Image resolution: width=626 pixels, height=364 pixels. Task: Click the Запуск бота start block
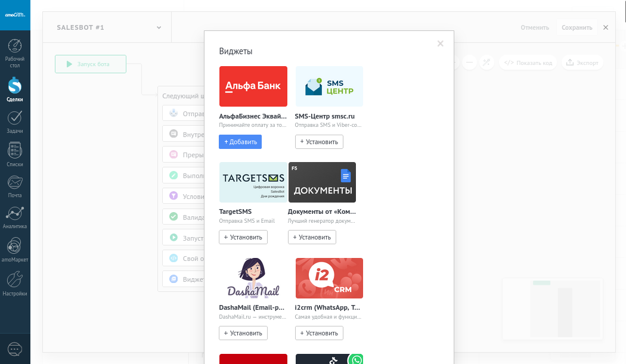tap(91, 64)
